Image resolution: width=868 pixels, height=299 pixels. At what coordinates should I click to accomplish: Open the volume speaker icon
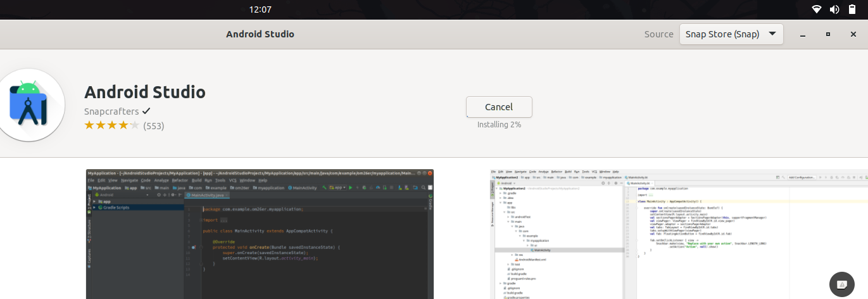834,10
